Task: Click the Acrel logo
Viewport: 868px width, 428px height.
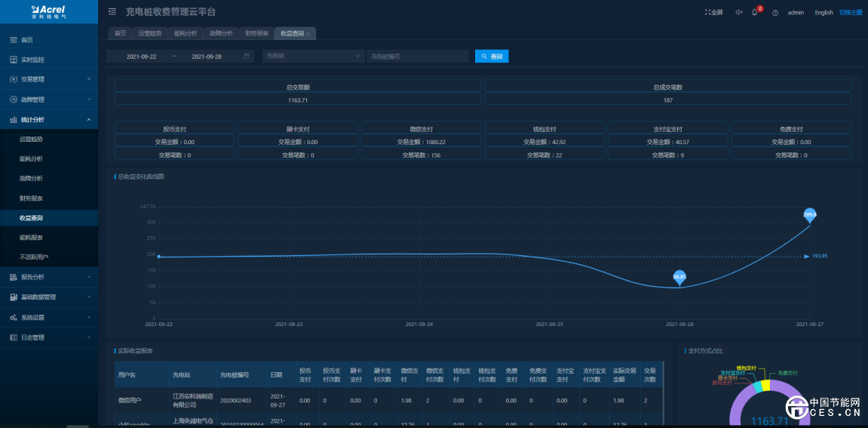Action: pos(49,11)
